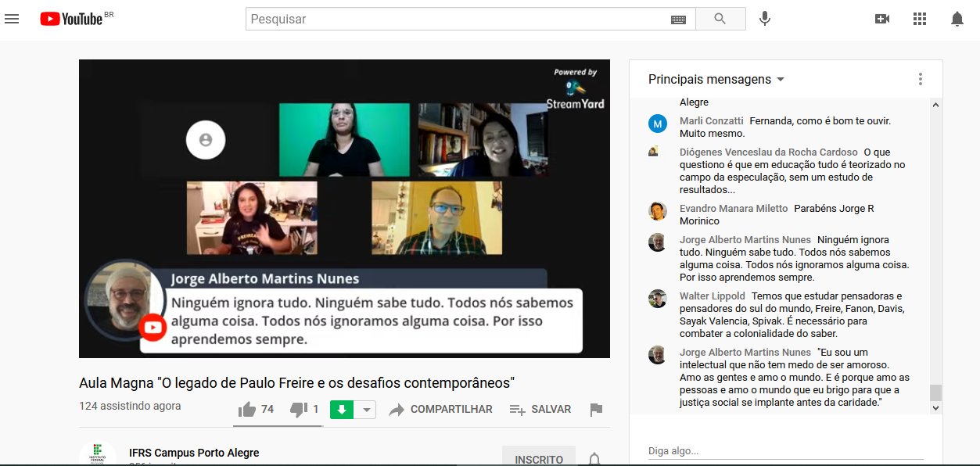Click the YouTube logo
The height and width of the screenshot is (466, 980).
pos(72,19)
